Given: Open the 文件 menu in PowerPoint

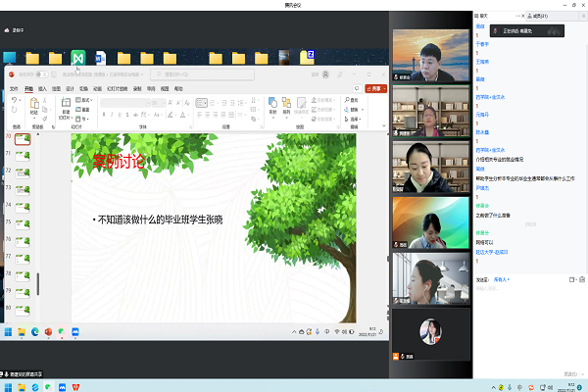Looking at the screenshot, I should click(15, 88).
